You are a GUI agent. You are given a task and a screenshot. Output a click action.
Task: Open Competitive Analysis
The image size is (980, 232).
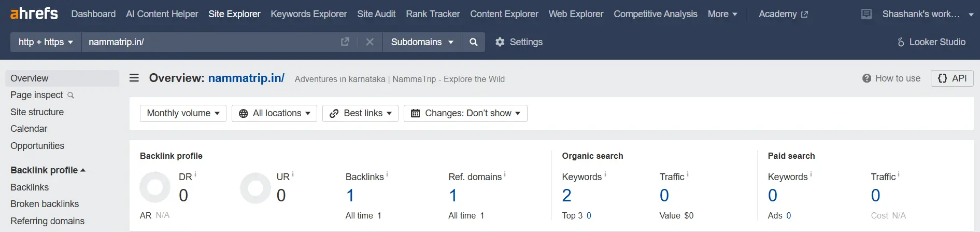point(656,14)
